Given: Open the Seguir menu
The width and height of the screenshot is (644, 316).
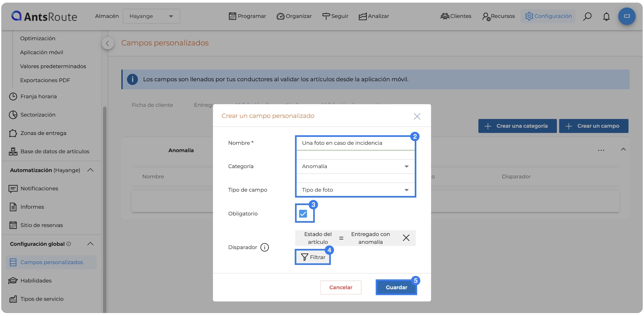Looking at the screenshot, I should pyautogui.click(x=335, y=16).
